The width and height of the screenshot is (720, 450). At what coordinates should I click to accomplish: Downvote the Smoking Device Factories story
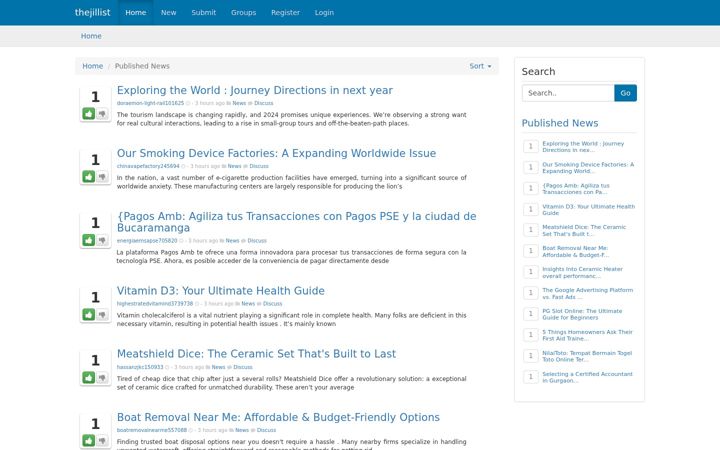(102, 176)
